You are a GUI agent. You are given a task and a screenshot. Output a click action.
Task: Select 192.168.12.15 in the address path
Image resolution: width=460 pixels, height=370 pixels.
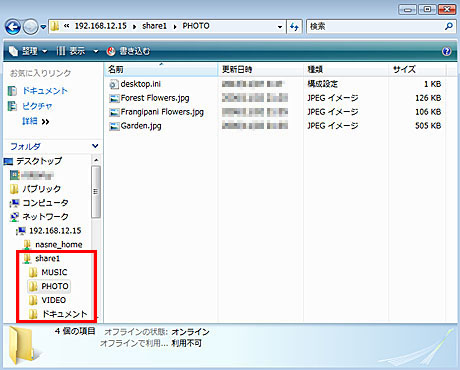[100, 26]
